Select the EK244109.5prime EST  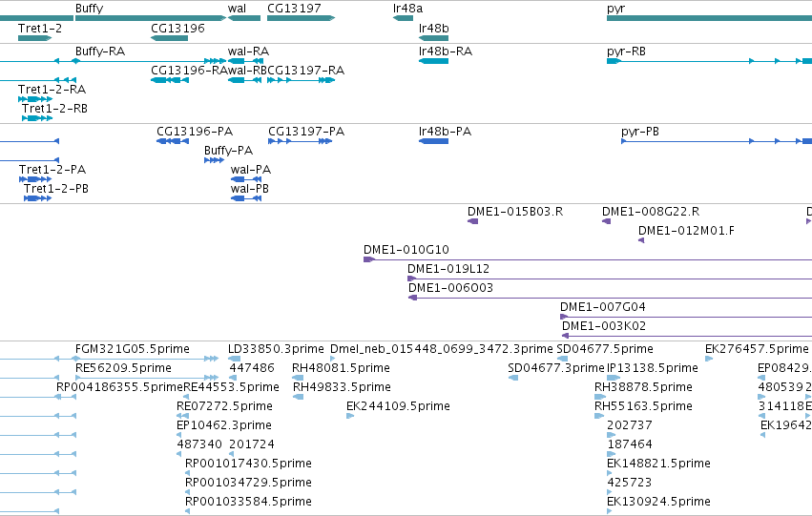point(350,416)
